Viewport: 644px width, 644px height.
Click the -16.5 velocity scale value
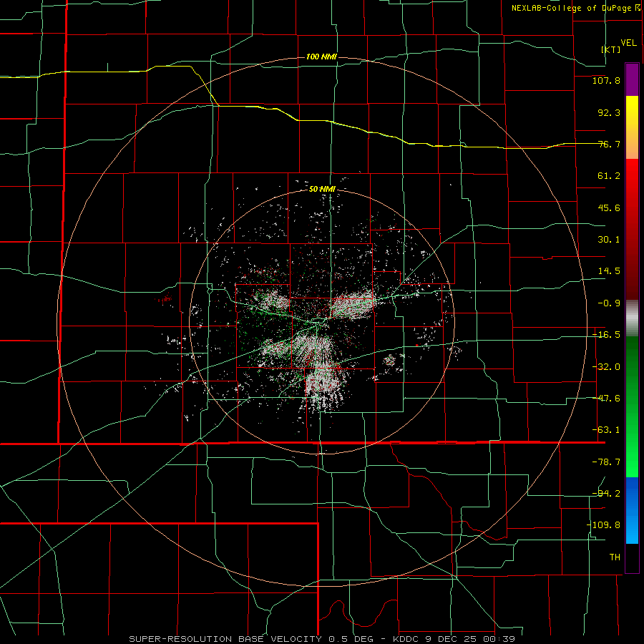[606, 335]
